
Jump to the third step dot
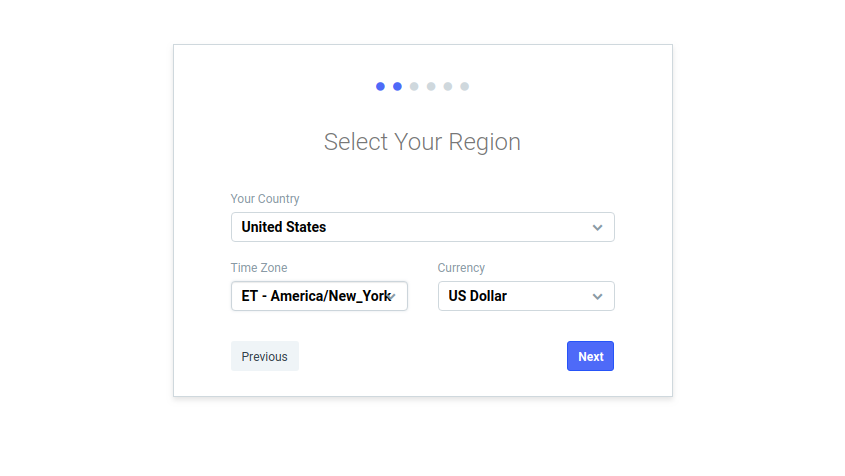click(x=414, y=86)
